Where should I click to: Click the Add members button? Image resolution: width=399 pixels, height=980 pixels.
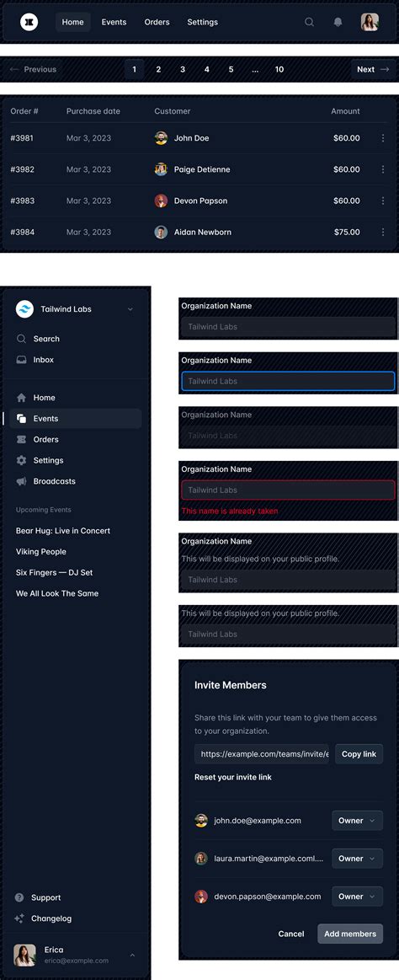pos(350,934)
